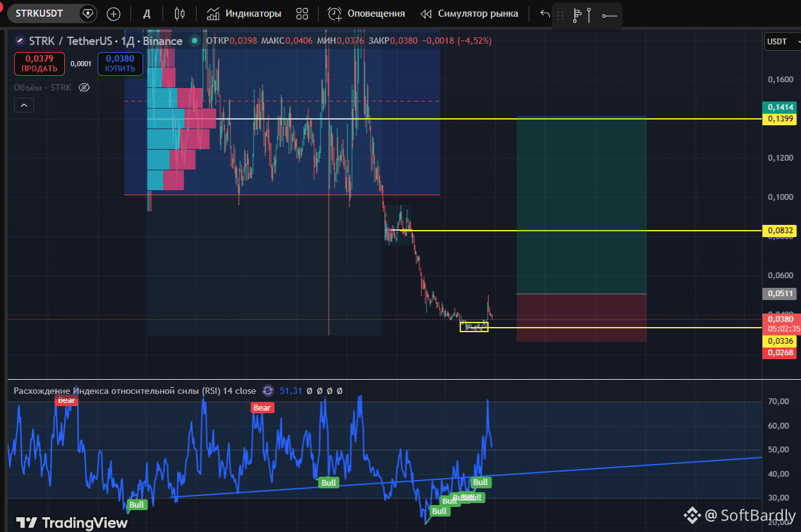The image size is (801, 532).
Task: Select the 0,1399 yellow price label
Action: pos(780,119)
